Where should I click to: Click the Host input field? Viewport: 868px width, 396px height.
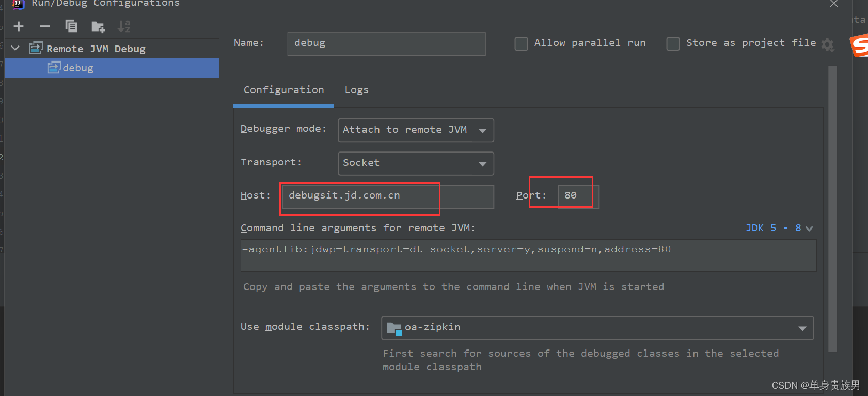tap(388, 196)
